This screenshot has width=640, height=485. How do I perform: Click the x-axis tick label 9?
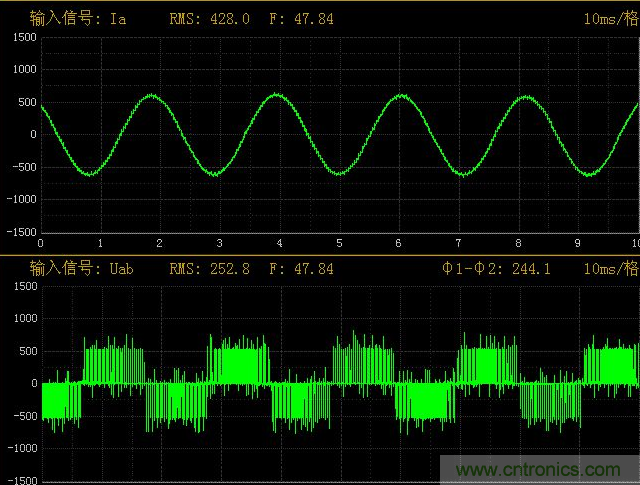pos(578,243)
